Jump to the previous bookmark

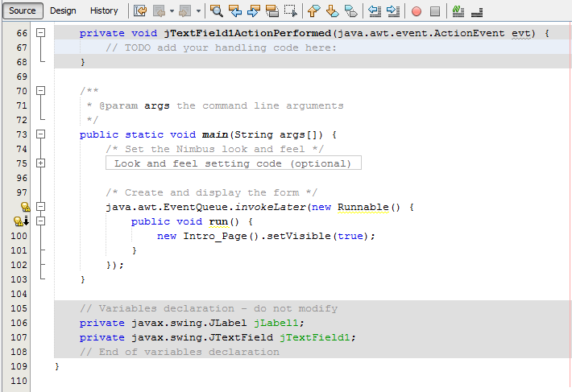313,11
